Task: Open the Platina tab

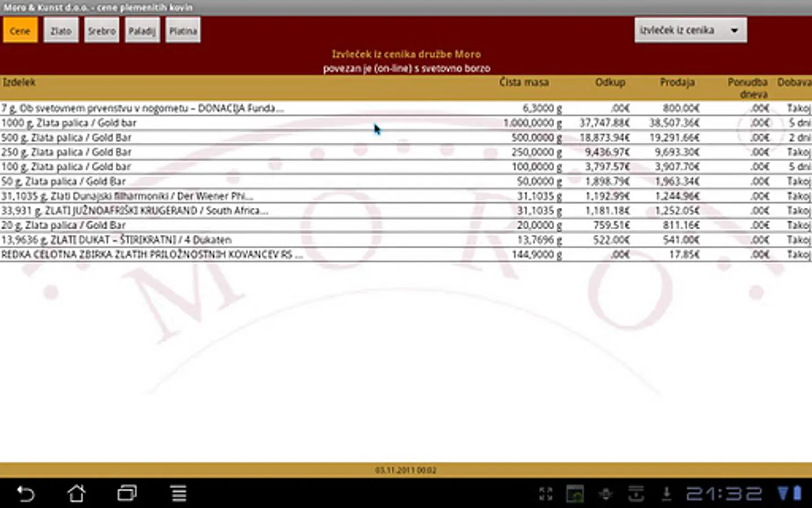Action: pos(183,30)
